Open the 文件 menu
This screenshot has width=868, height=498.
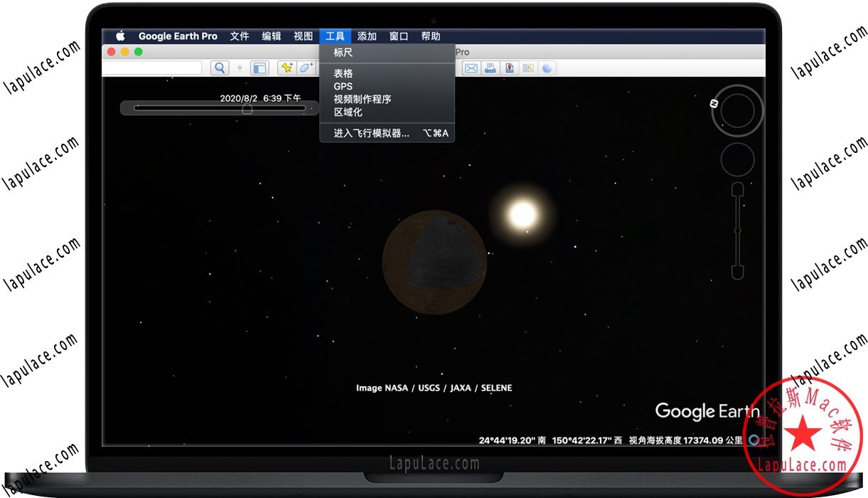(x=240, y=36)
